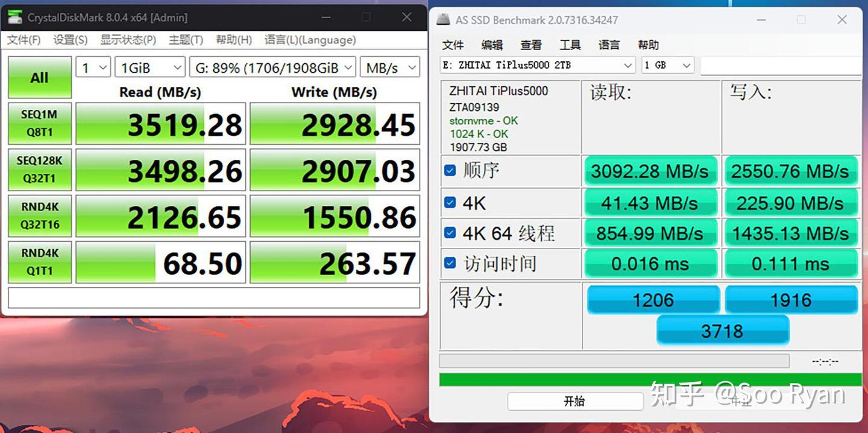This screenshot has width=868, height=433.
Task: Click the 开始 button to start benchmarking
Action: pyautogui.click(x=575, y=400)
